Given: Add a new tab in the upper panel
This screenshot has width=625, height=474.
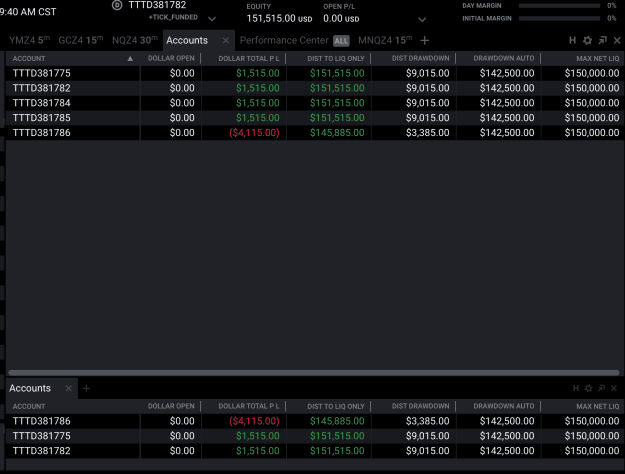Looking at the screenshot, I should (425, 40).
